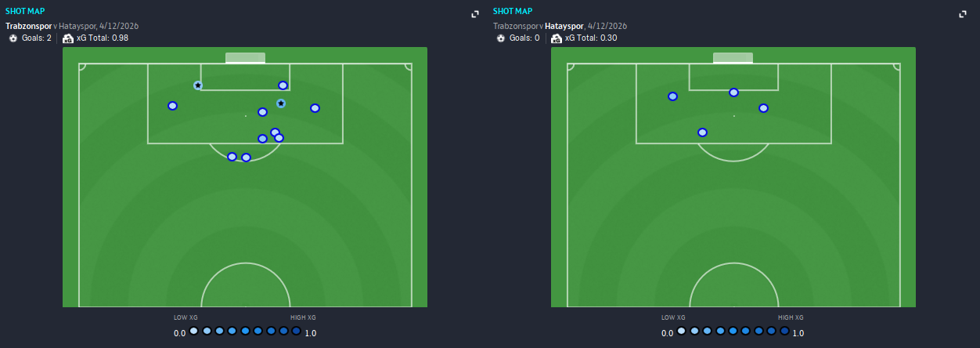Select the rightmost shot in the Trabzonspor map
The image size is (980, 348).
pyautogui.click(x=315, y=108)
